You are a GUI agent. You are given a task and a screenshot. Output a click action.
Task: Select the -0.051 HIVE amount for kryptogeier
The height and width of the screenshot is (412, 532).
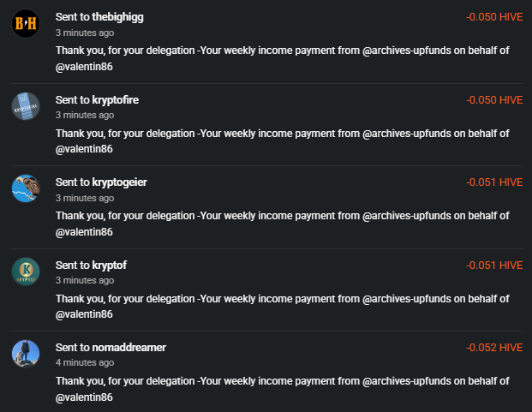494,182
